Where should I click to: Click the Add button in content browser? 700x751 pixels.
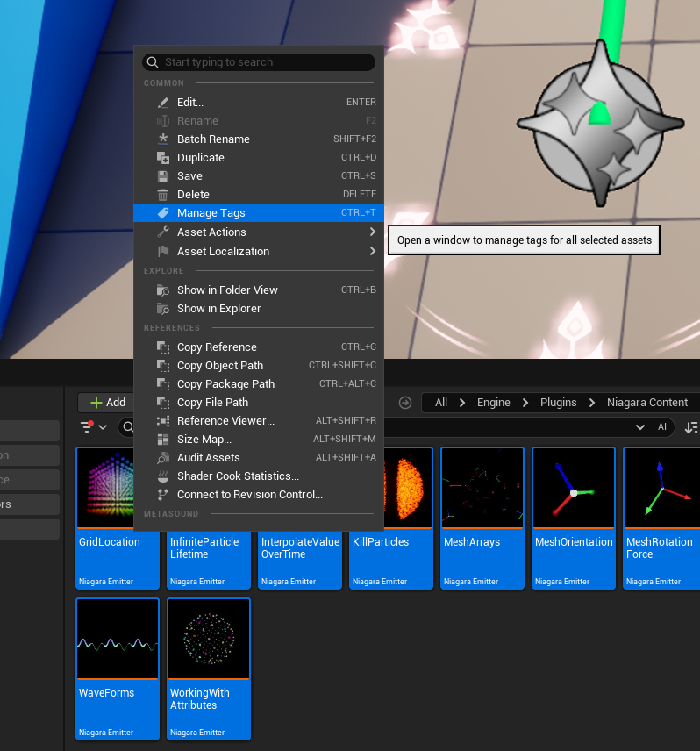[108, 403]
